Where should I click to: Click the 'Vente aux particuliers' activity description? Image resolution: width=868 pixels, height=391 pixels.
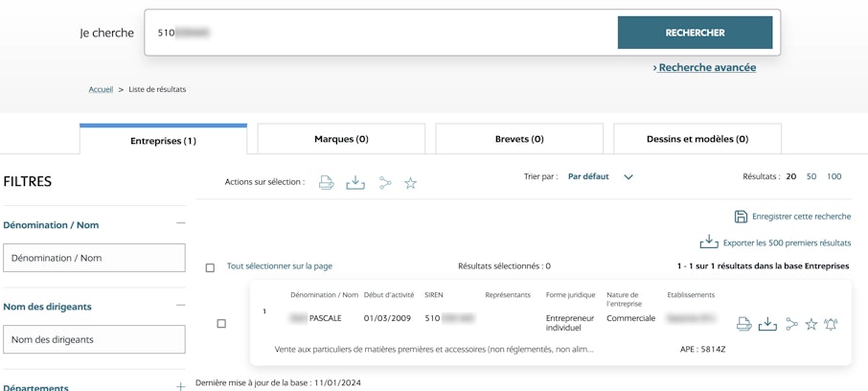point(434,350)
